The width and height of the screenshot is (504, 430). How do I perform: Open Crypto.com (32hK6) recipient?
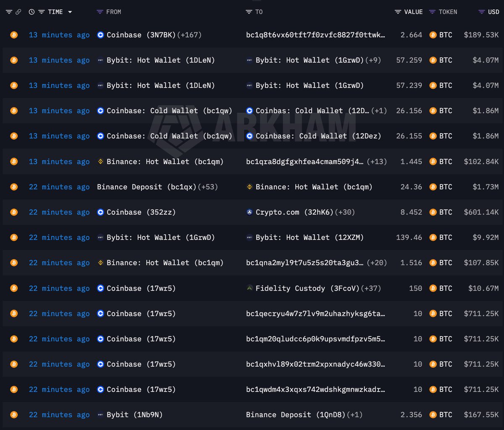tap(294, 212)
